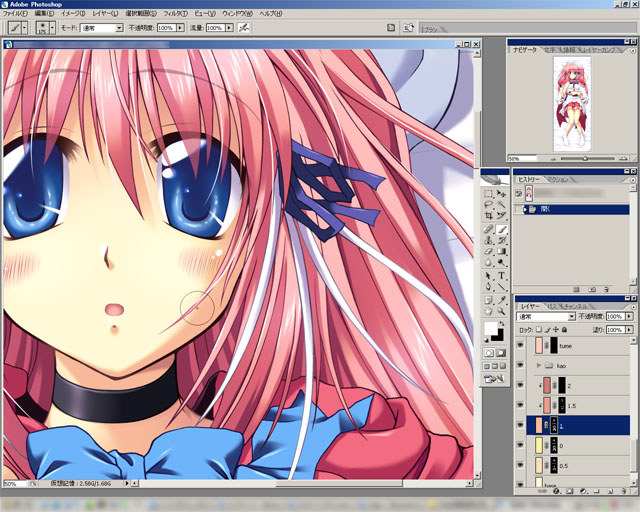Viewport: 640px width, 512px height.
Task: Select the Healing Brush tool
Action: (x=488, y=229)
